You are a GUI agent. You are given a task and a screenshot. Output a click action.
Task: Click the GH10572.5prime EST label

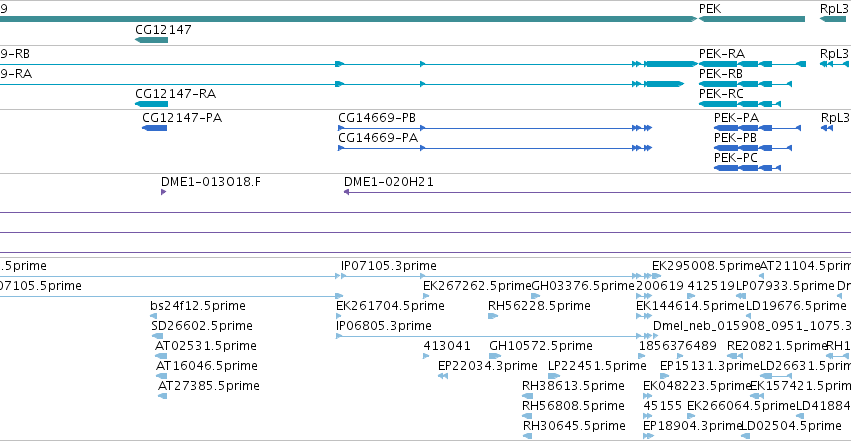[541, 346]
